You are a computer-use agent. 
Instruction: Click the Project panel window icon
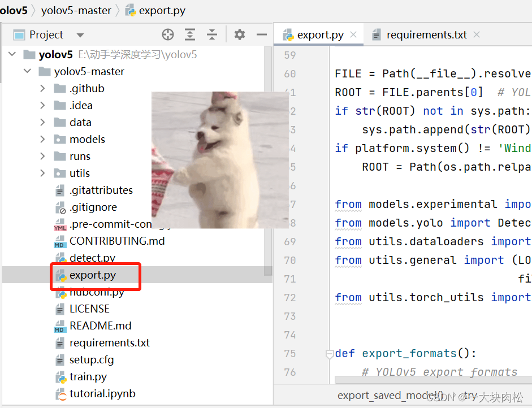point(19,34)
